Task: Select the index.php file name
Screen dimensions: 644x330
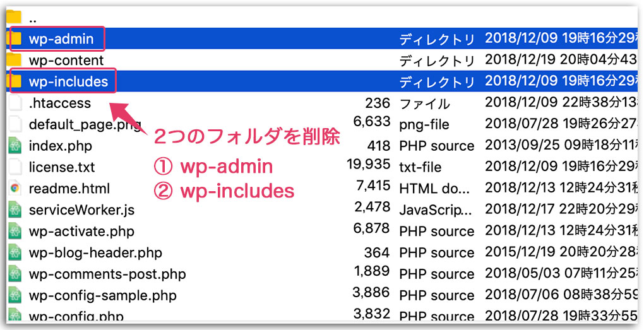Action: [x=61, y=146]
